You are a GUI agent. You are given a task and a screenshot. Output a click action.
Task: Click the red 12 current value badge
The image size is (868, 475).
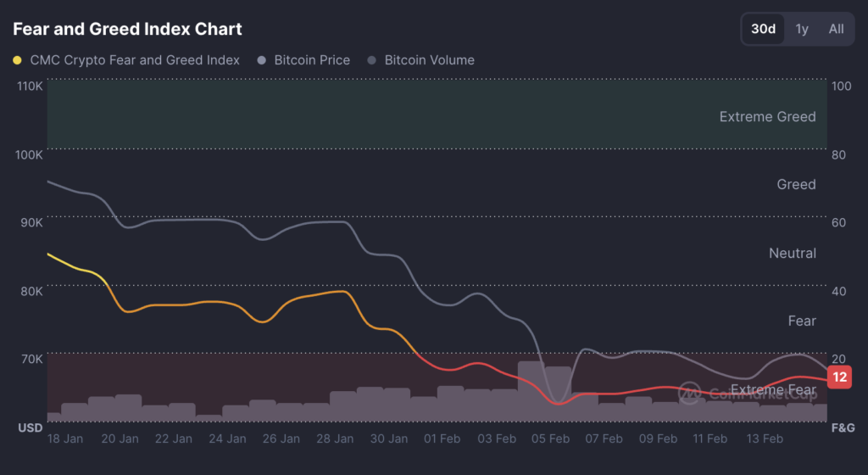839,377
